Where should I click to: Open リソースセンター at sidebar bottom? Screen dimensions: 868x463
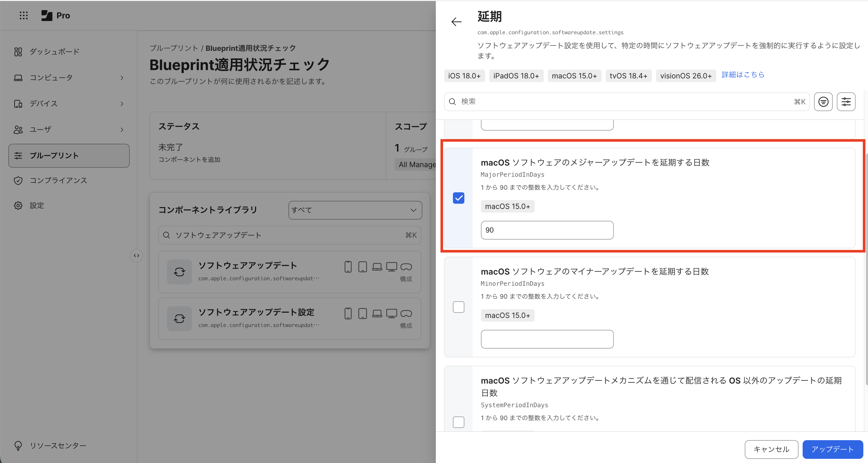69,445
